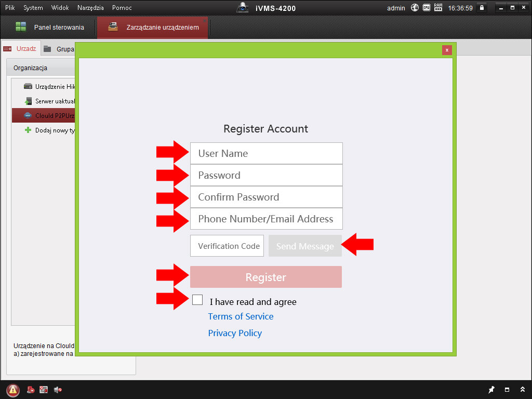Click the globe network status icon

[x=415, y=8]
